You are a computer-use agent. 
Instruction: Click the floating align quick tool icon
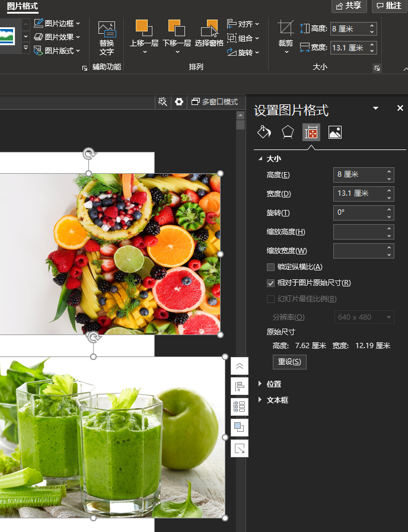(x=240, y=386)
